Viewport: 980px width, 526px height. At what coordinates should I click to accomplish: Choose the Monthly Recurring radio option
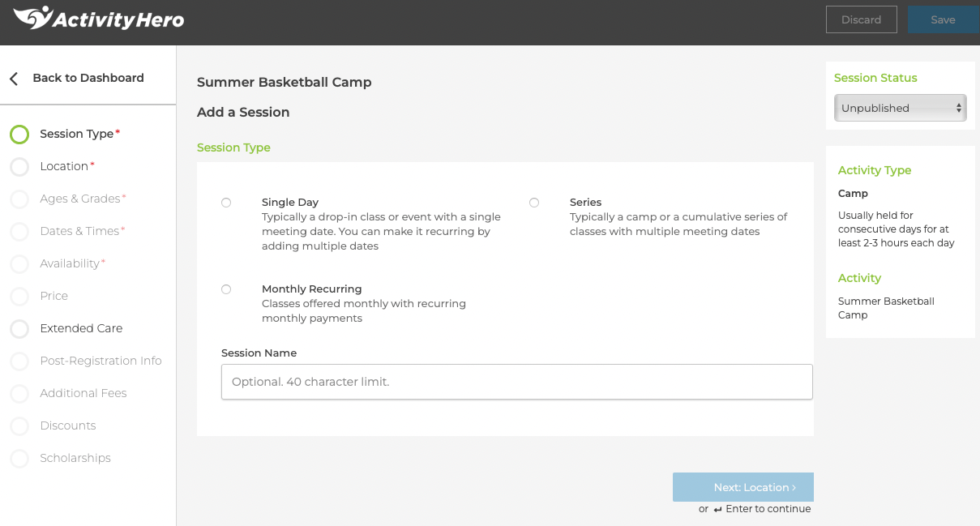point(226,289)
